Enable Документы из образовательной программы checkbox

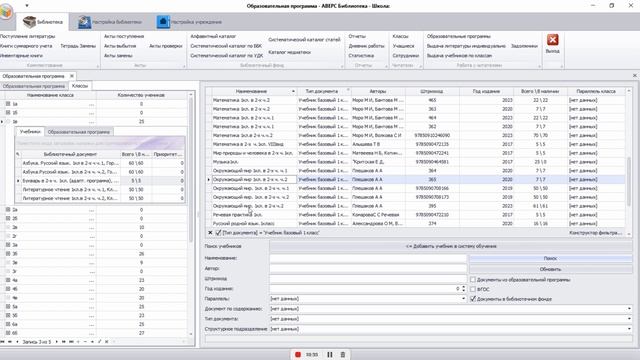pyautogui.click(x=473, y=280)
